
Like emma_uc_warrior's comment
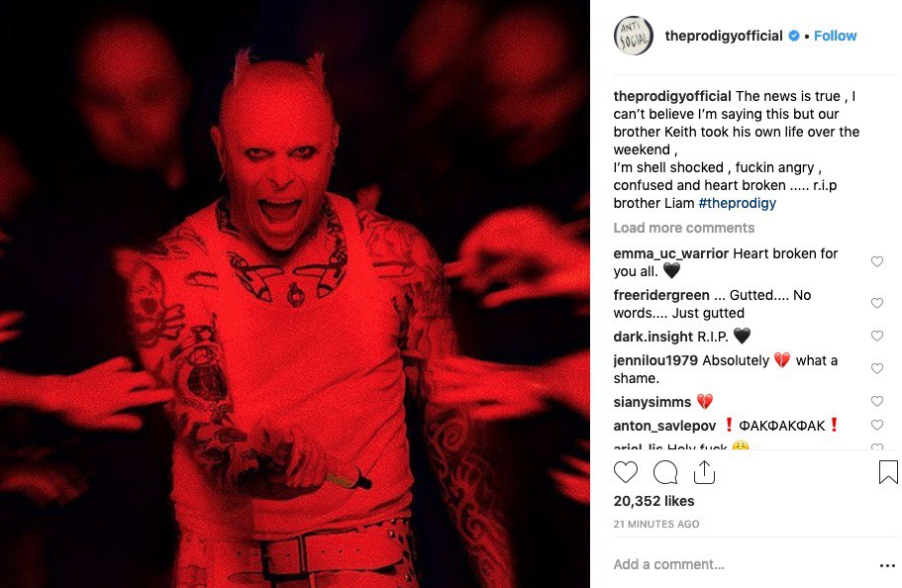pyautogui.click(x=876, y=261)
